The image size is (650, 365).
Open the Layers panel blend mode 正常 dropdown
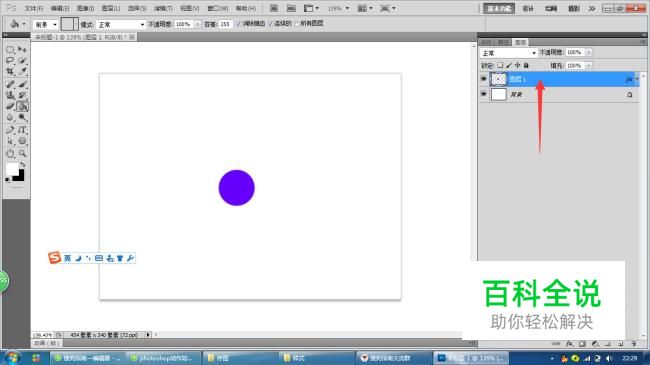pyautogui.click(x=508, y=53)
